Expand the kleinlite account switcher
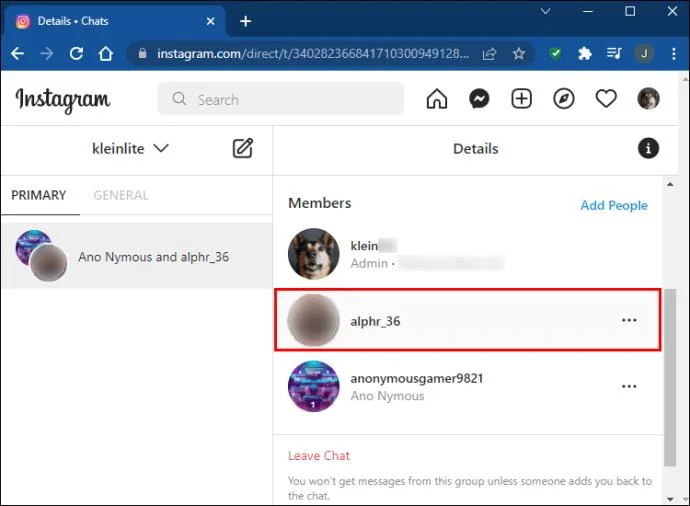Screen dimensions: 690x506 130,149
